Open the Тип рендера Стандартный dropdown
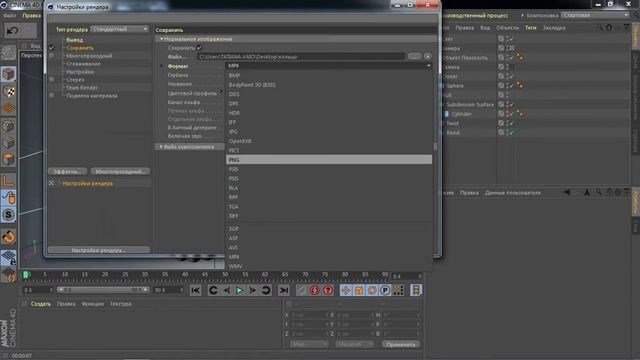The height and width of the screenshot is (360, 640). 120,29
